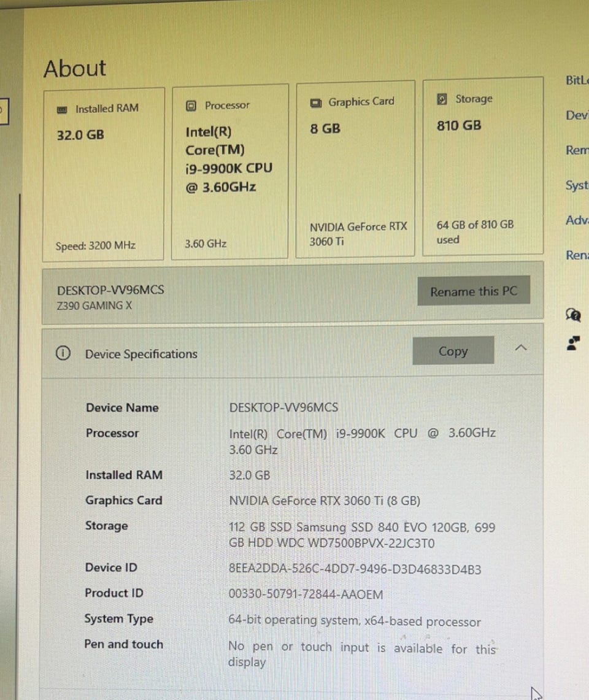Click NVIDIA GeForce RTX 3060 Ti card text

[x=358, y=234]
